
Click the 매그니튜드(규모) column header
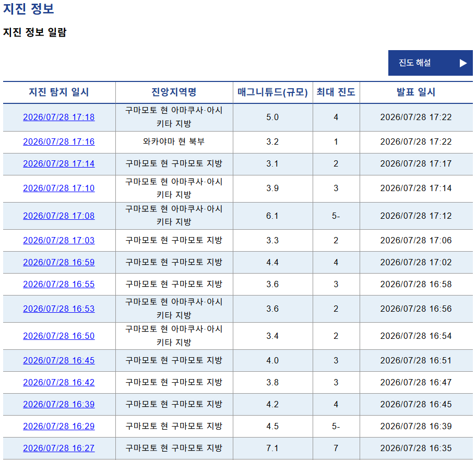coord(272,92)
